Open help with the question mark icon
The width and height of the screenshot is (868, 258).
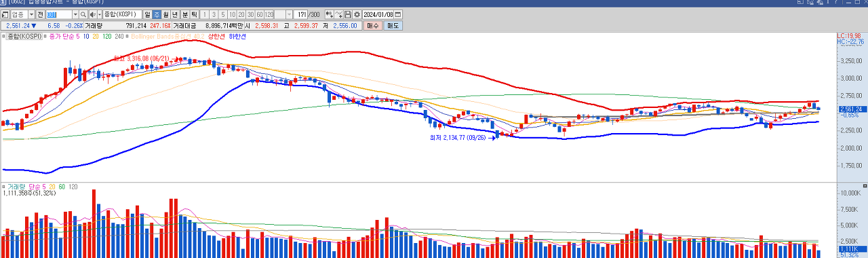point(836,2)
